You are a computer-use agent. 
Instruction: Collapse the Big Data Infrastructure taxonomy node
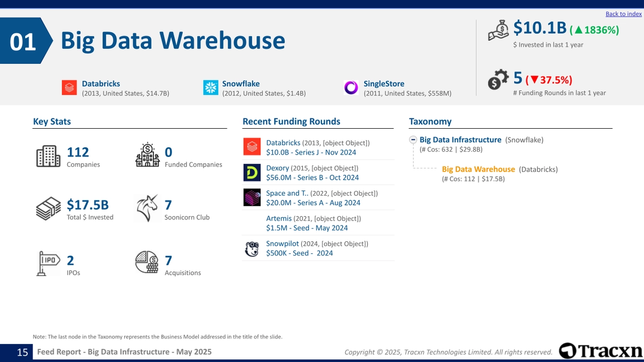pos(413,140)
